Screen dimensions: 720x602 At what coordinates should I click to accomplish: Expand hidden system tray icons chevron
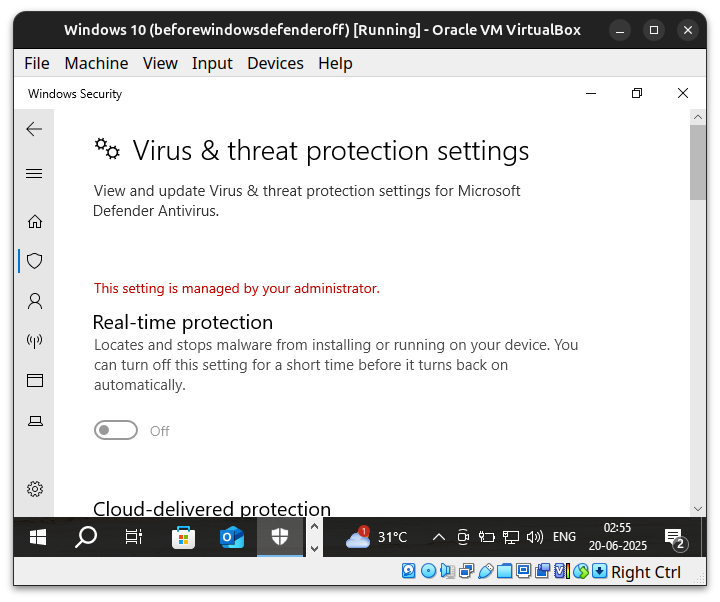(x=439, y=537)
